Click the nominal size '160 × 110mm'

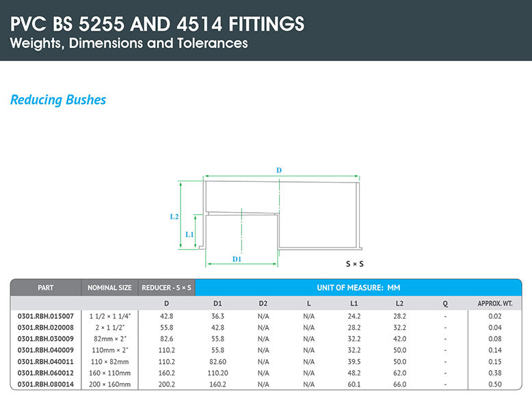pos(109,373)
